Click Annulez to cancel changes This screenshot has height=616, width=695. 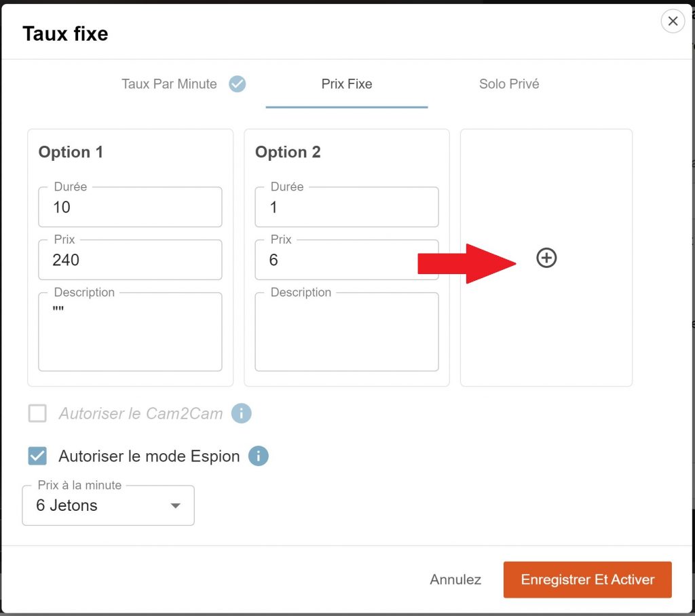(x=455, y=579)
